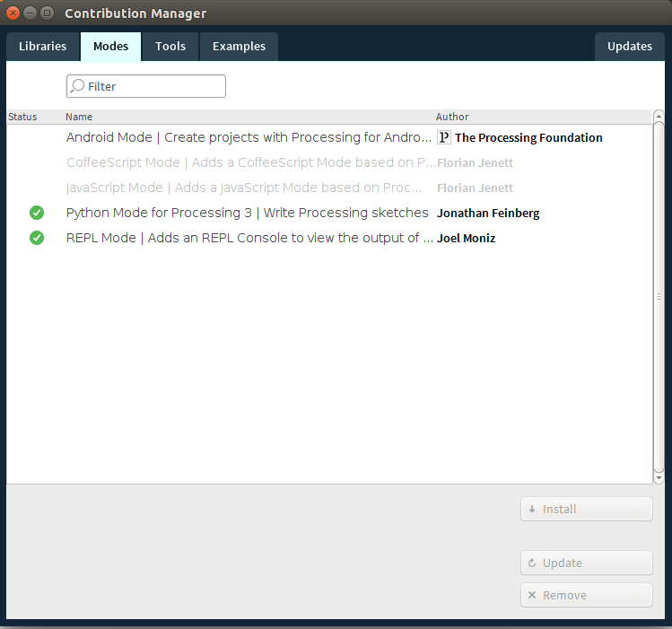This screenshot has height=629, width=672.
Task: Click the vertical scrollbar track
Action: click(659, 296)
